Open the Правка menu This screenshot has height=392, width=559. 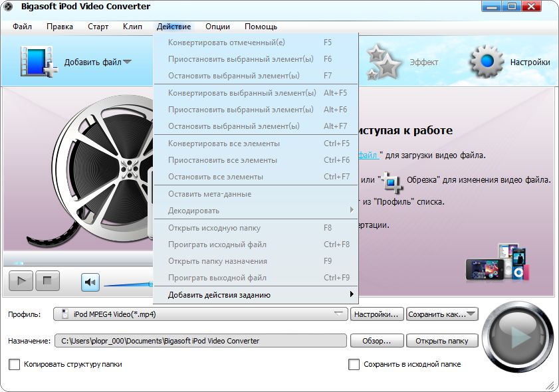coord(60,27)
